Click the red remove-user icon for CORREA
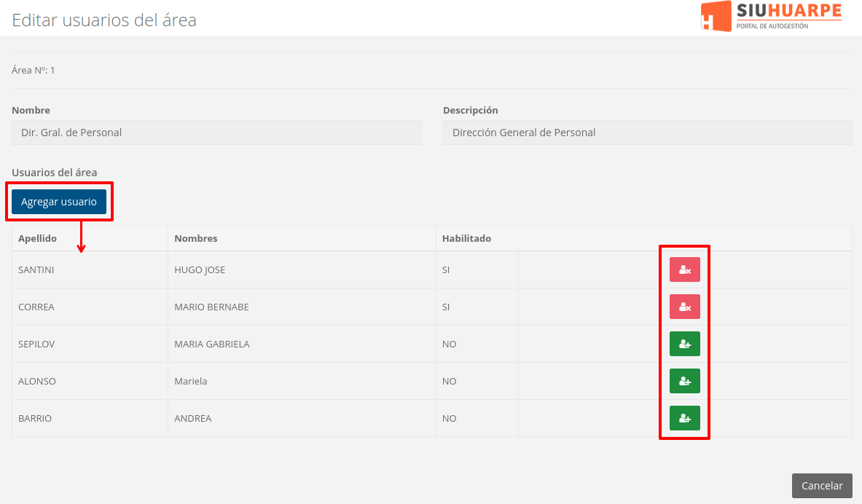Image resolution: width=862 pixels, height=504 pixels. coord(684,307)
